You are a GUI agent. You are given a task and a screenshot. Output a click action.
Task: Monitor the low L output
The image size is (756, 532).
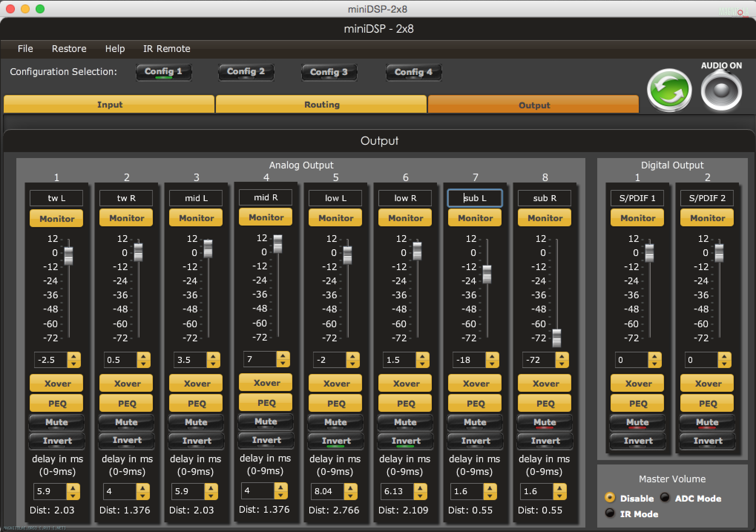pos(335,218)
